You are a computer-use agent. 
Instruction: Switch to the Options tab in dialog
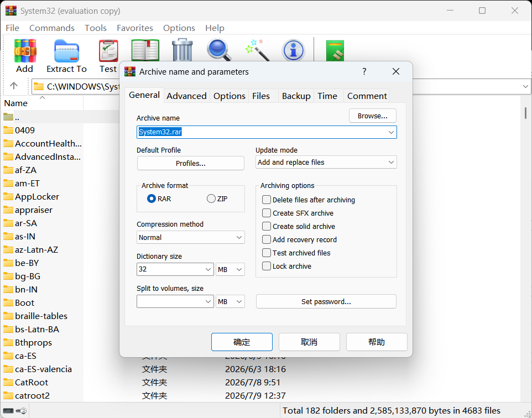(230, 96)
